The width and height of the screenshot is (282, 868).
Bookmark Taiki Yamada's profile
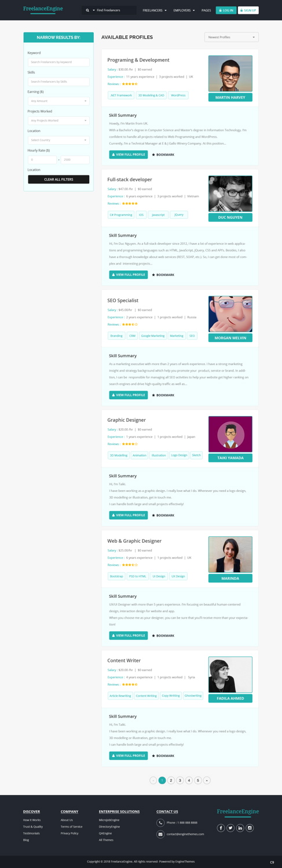click(x=163, y=515)
